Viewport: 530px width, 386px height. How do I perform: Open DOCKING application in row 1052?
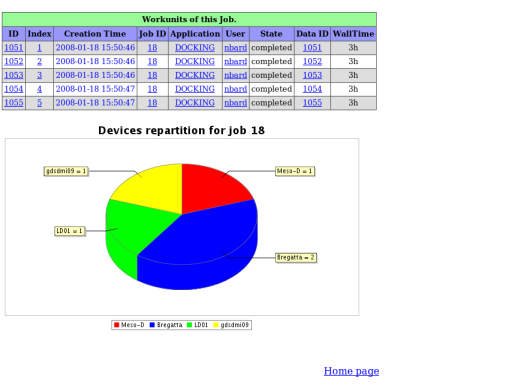pos(195,62)
